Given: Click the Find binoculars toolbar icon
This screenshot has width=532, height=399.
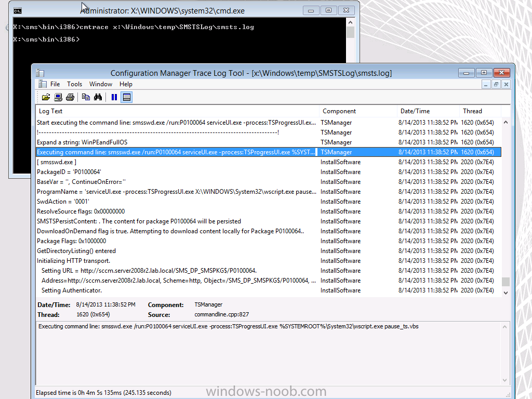Looking at the screenshot, I should pyautogui.click(x=98, y=97).
